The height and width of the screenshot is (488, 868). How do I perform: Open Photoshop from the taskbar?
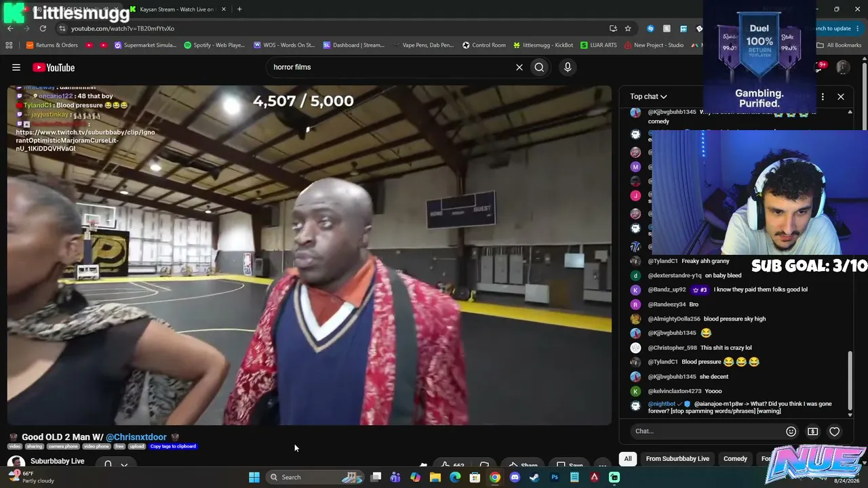click(555, 477)
